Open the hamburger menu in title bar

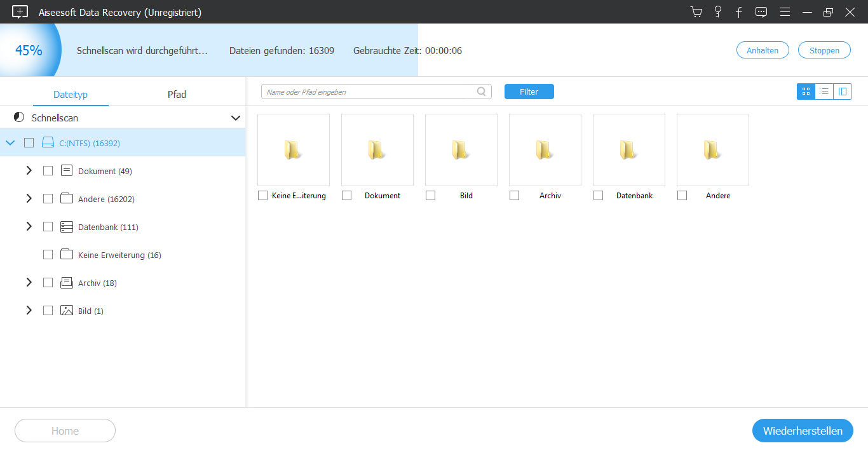(x=785, y=11)
